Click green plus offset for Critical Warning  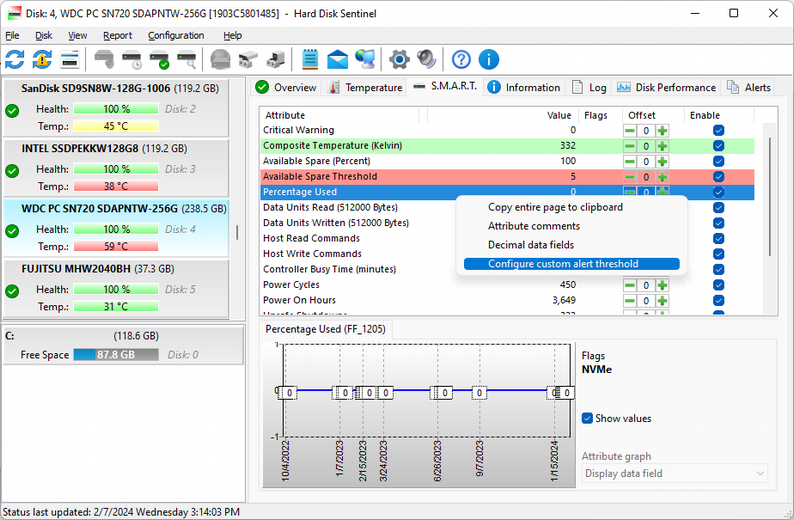(662, 131)
